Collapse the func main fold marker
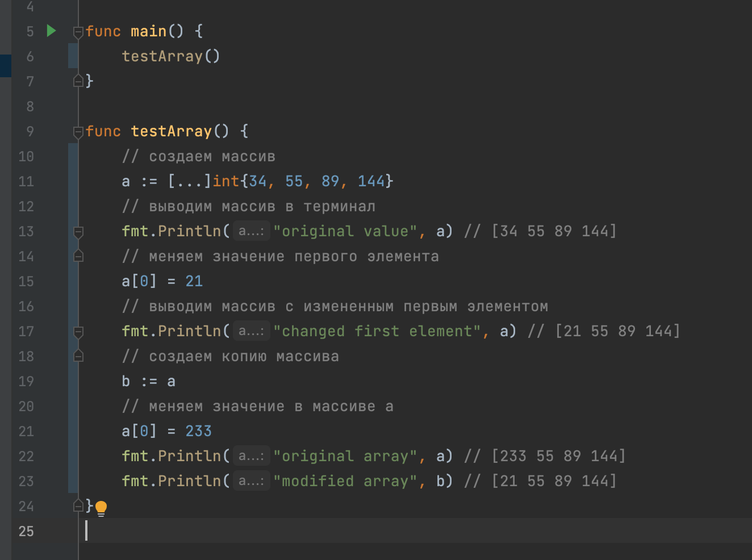This screenshot has width=752, height=560. (78, 32)
